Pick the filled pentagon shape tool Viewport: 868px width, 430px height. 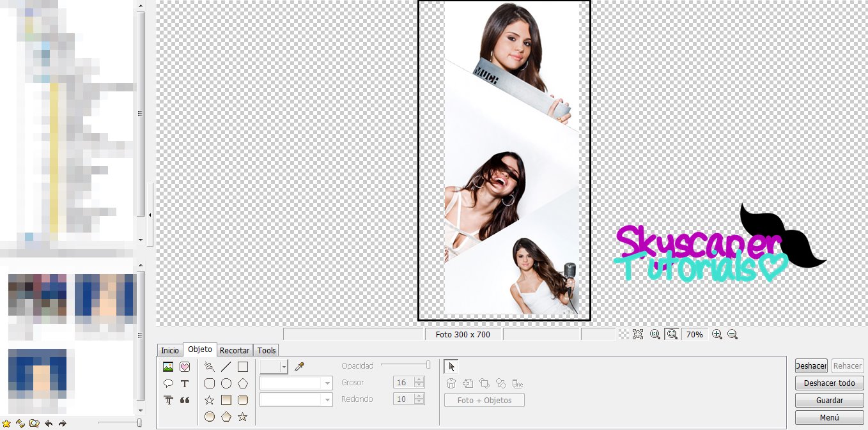tap(226, 417)
